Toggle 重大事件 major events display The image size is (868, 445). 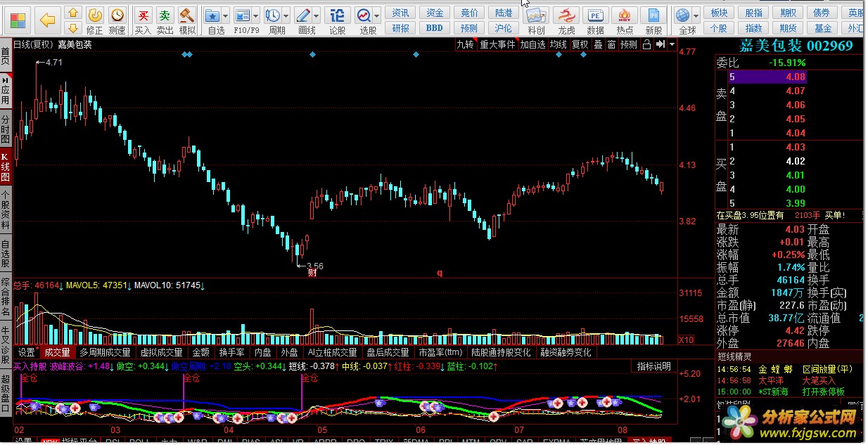pos(497,44)
